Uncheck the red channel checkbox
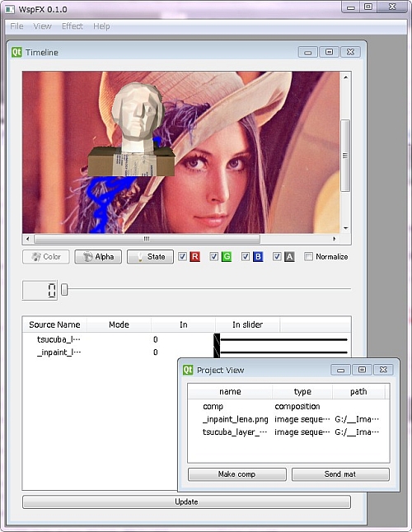This screenshot has height=532, width=412. (183, 256)
